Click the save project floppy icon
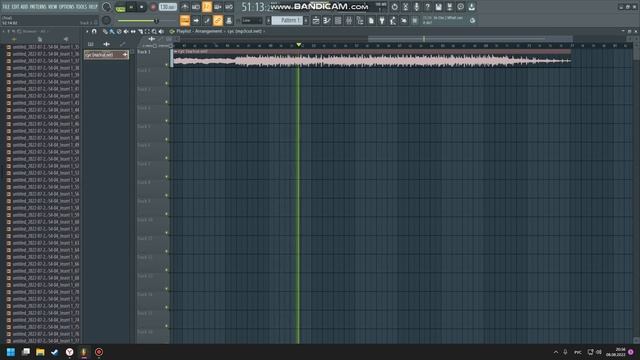This screenshot has width=640, height=360. 438,7
